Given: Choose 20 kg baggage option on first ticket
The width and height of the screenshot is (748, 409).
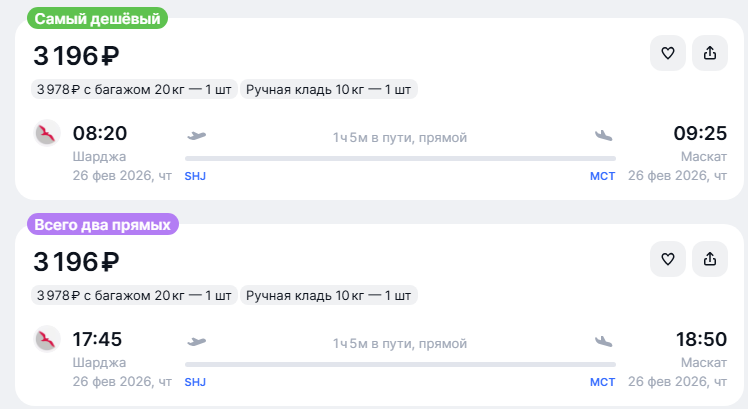Looking at the screenshot, I should click(x=134, y=89).
